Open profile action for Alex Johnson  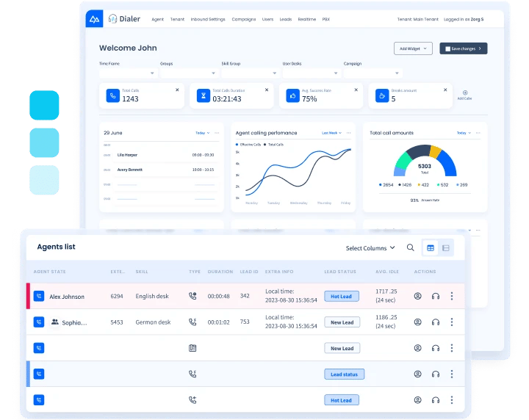(417, 296)
